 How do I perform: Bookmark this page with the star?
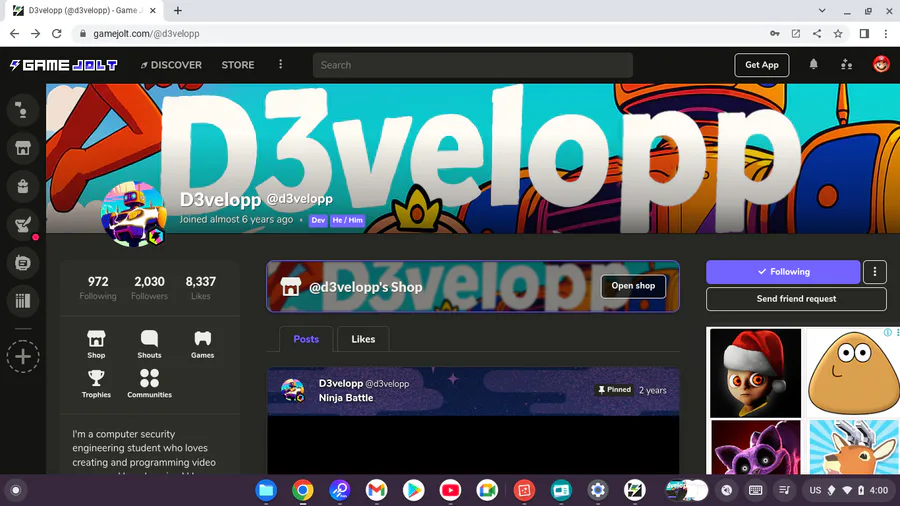(838, 34)
